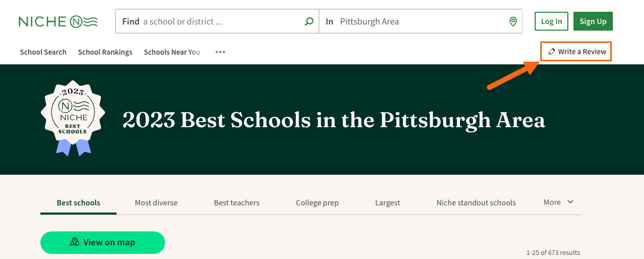Open the School Search menu item
Viewport: 644px width, 259px height.
coord(43,52)
